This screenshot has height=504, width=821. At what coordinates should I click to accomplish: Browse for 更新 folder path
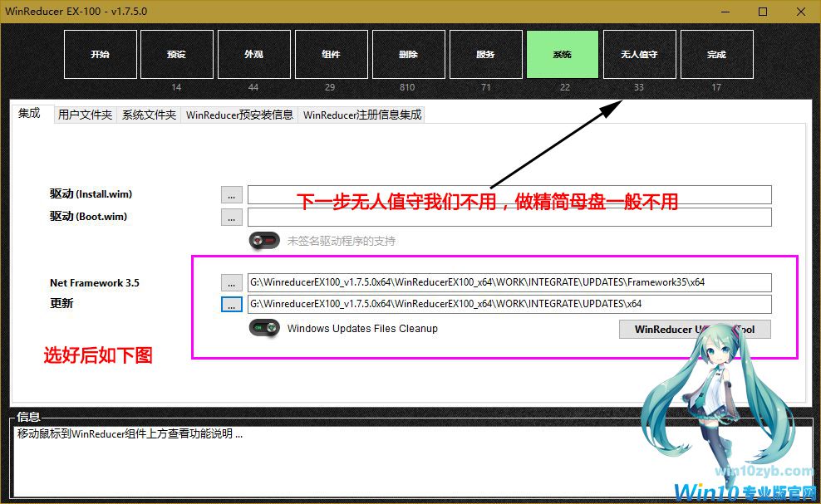tap(232, 304)
